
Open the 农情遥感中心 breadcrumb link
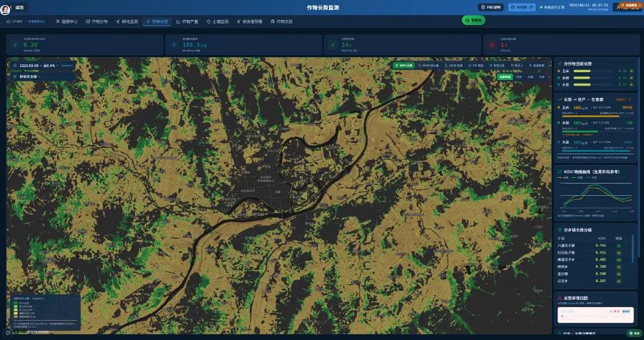point(36,21)
